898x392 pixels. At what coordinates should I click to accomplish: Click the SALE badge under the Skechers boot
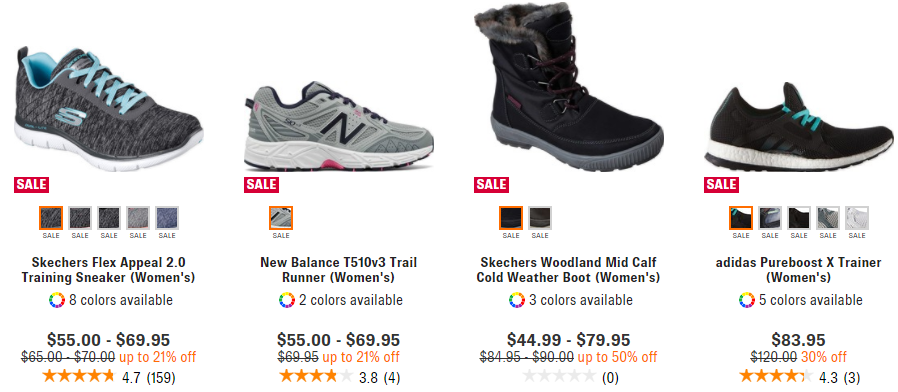pos(491,185)
